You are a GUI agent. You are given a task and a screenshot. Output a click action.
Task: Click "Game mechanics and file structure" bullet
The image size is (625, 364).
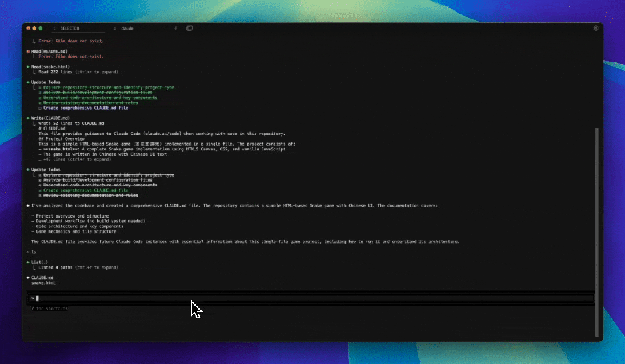(76, 231)
